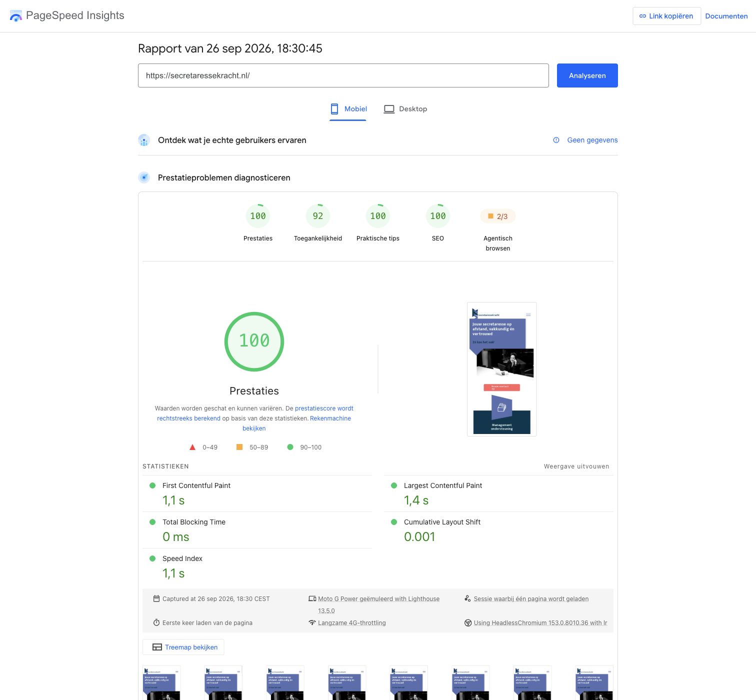
Task: Click the Analyseren button
Action: click(587, 75)
